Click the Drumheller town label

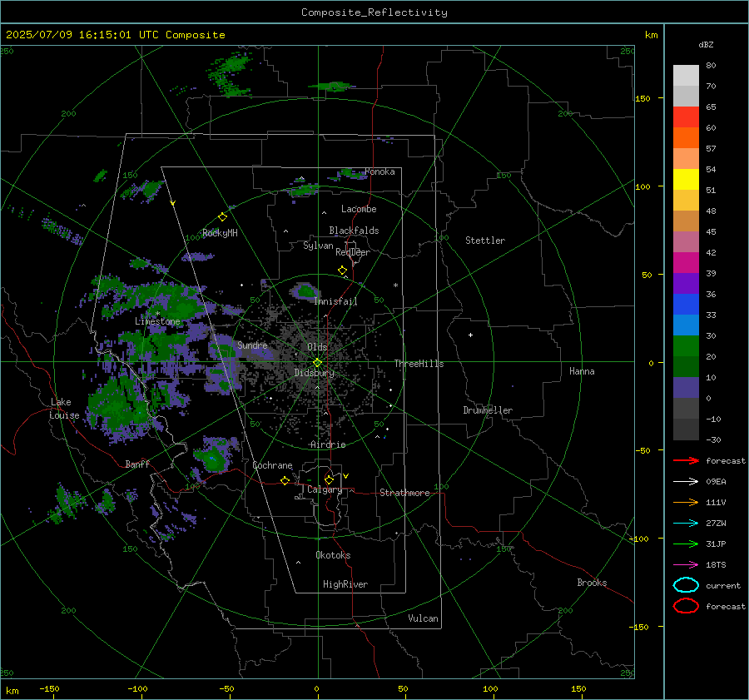[x=488, y=410]
